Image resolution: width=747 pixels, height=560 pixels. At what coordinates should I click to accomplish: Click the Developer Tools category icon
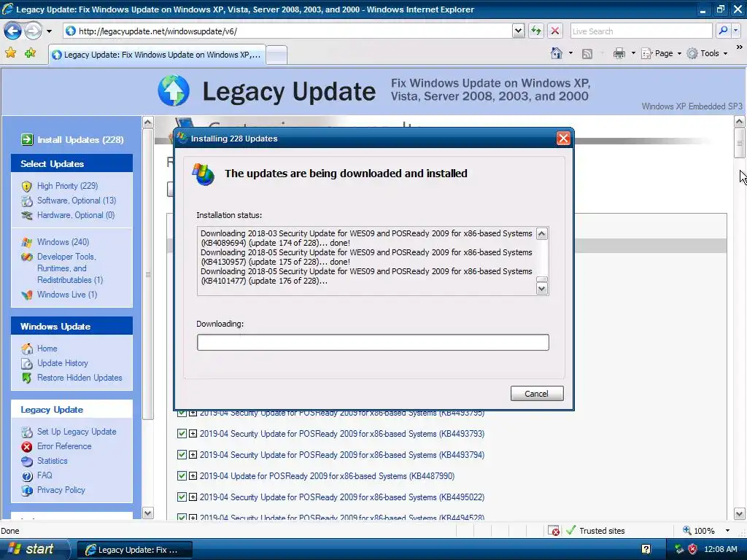[x=27, y=257]
